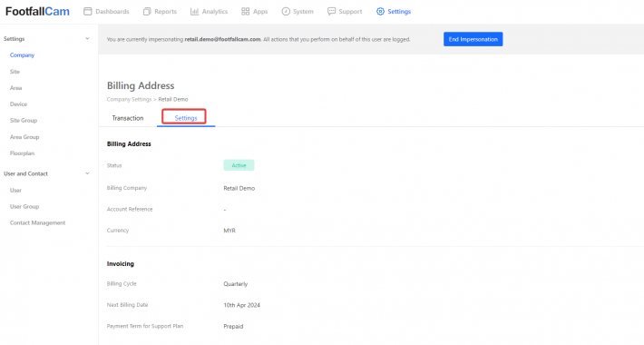Collapse the Settings sidebar section chevron
644x345 pixels.
(x=87, y=39)
